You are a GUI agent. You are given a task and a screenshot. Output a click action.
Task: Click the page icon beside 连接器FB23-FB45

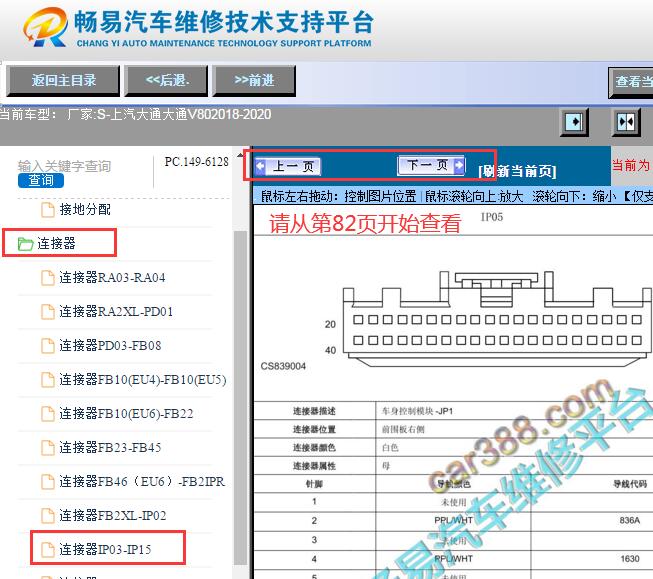[48, 448]
